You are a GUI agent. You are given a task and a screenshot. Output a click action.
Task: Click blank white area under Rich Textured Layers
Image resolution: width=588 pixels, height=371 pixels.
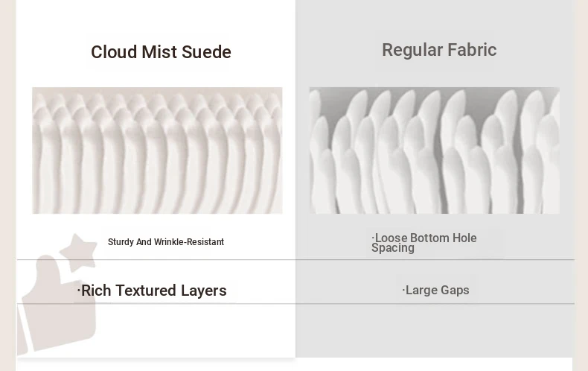[195, 331]
